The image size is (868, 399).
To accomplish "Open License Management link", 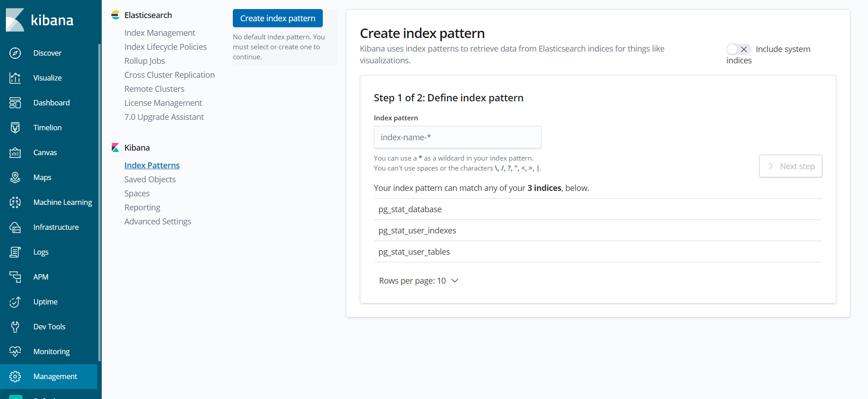I will (163, 103).
